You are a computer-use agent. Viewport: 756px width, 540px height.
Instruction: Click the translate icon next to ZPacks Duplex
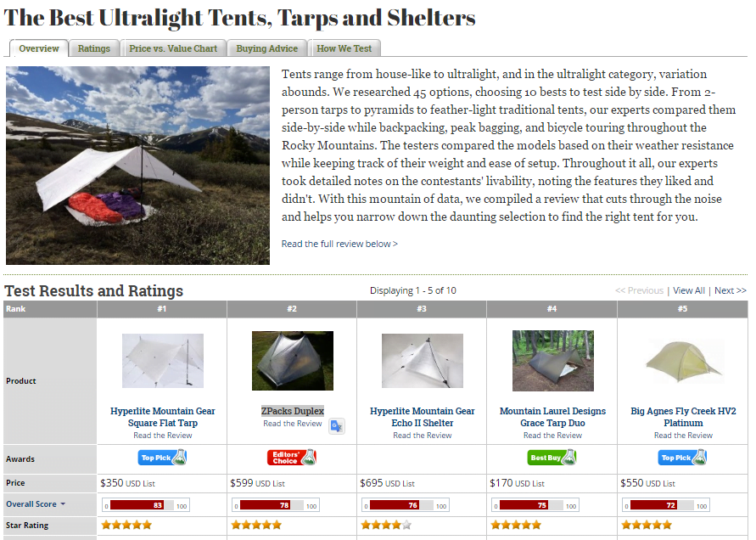(x=337, y=426)
